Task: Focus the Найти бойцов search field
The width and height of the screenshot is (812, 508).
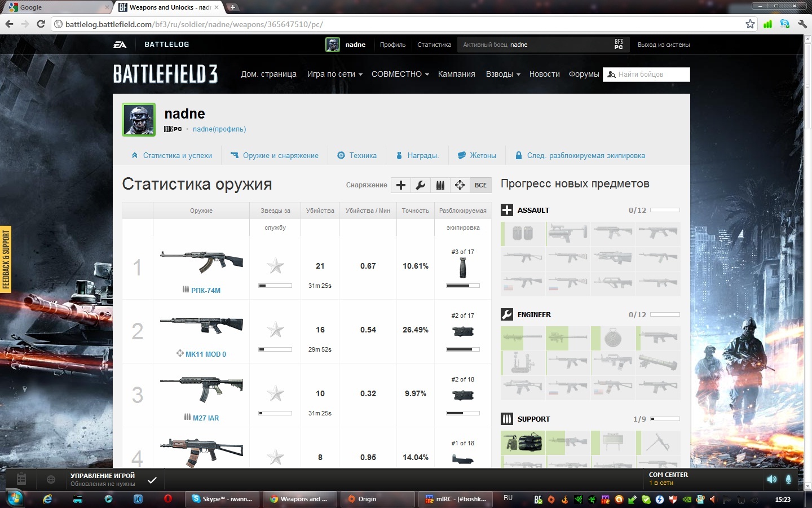Action: tap(646, 75)
